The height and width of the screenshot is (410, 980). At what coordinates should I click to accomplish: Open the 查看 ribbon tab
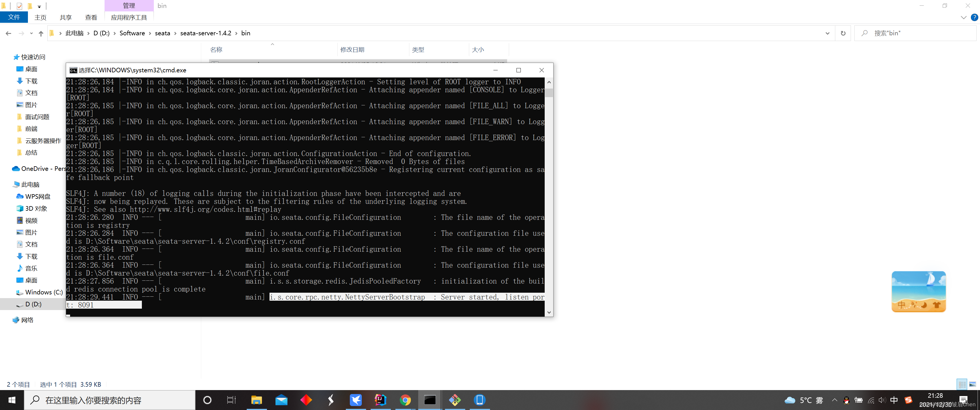(91, 17)
